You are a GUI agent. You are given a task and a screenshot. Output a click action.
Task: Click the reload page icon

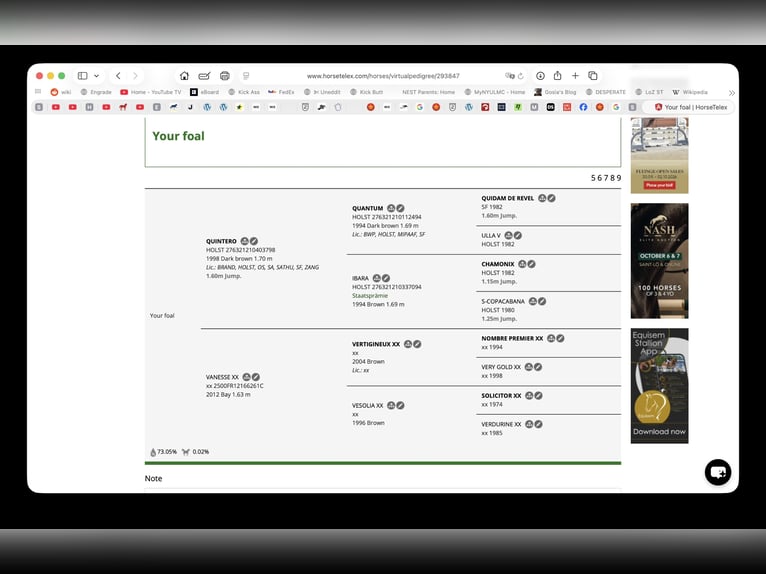521,76
